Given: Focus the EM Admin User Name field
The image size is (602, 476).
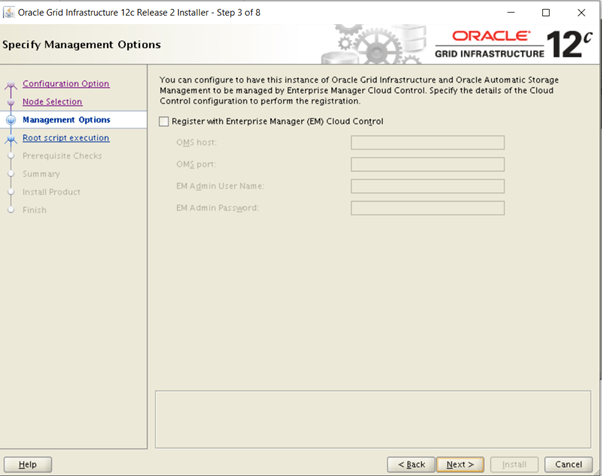Looking at the screenshot, I should (427, 186).
